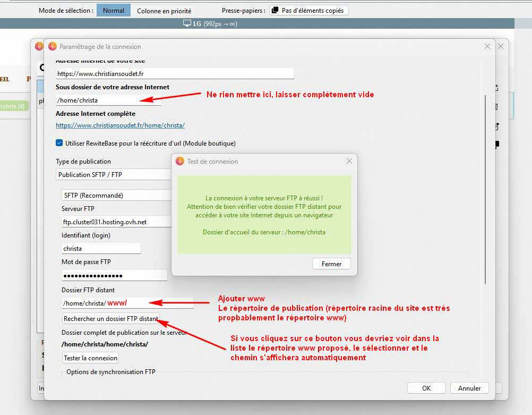Click Rechercher un dossier FTP distant

click(110, 319)
